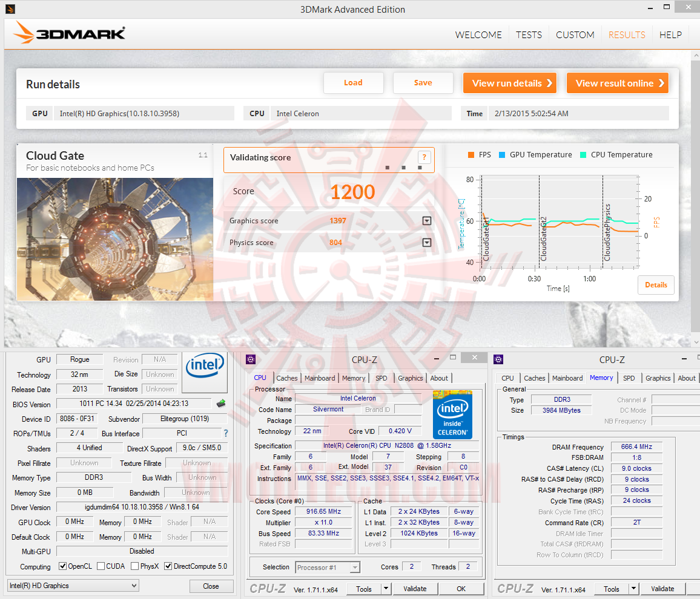Image resolution: width=700 pixels, height=599 pixels.
Task: Go to the WELCOME section
Action: [x=478, y=34]
